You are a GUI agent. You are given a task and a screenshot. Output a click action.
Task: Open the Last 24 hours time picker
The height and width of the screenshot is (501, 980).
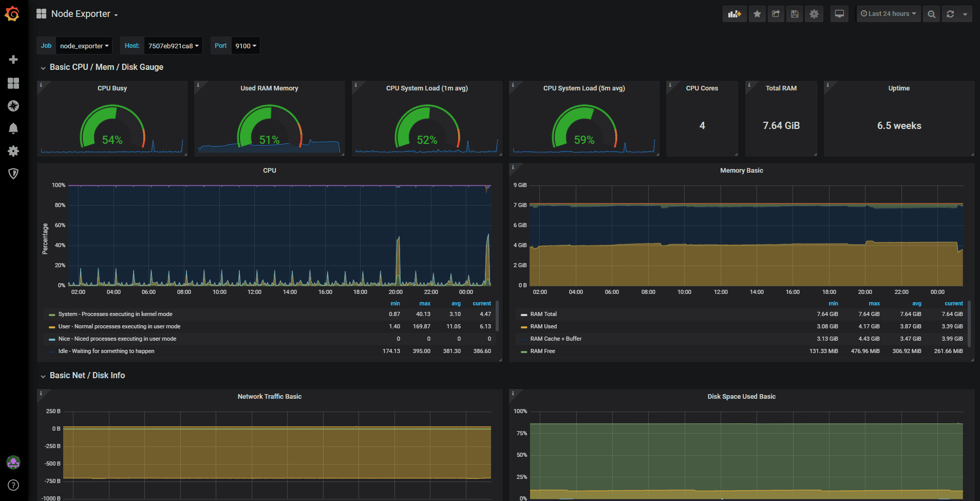click(888, 14)
